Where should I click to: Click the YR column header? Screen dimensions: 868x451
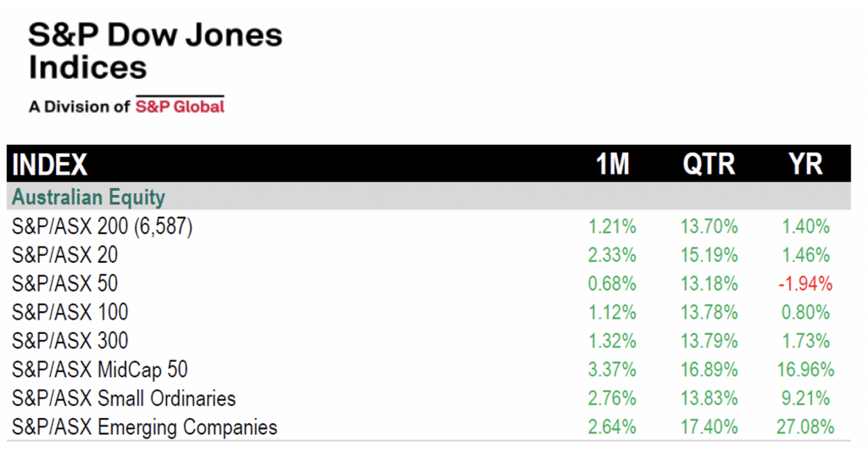tap(805, 164)
